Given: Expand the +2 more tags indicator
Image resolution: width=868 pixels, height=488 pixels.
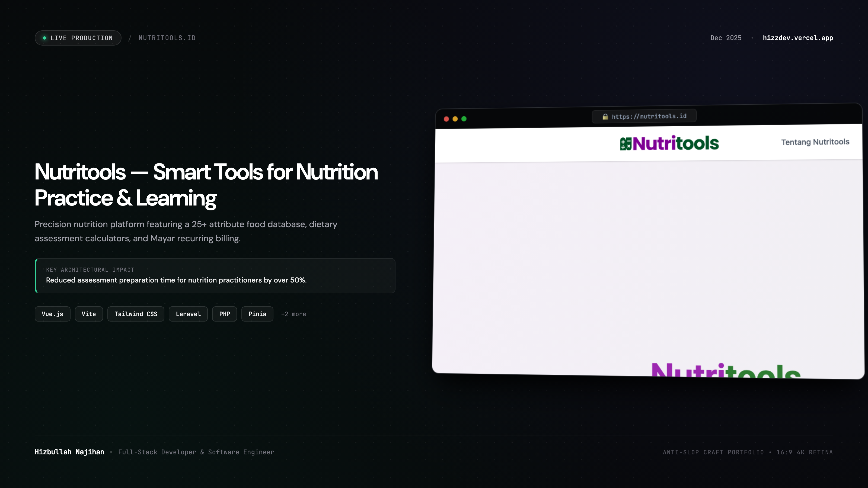Looking at the screenshot, I should pos(293,314).
